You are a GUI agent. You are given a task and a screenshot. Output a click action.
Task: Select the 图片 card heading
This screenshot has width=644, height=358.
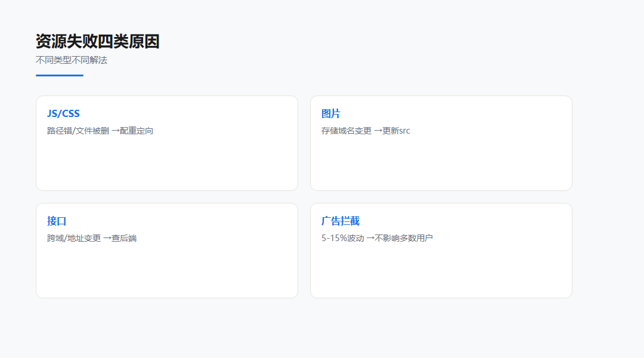point(330,113)
